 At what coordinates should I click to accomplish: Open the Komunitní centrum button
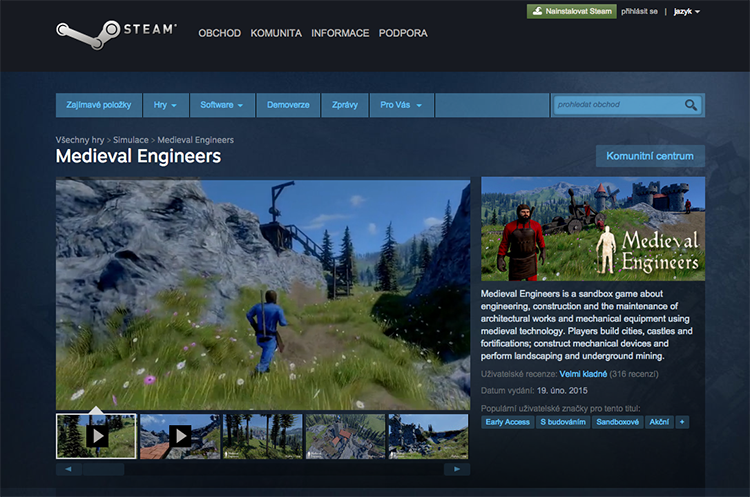(x=650, y=156)
